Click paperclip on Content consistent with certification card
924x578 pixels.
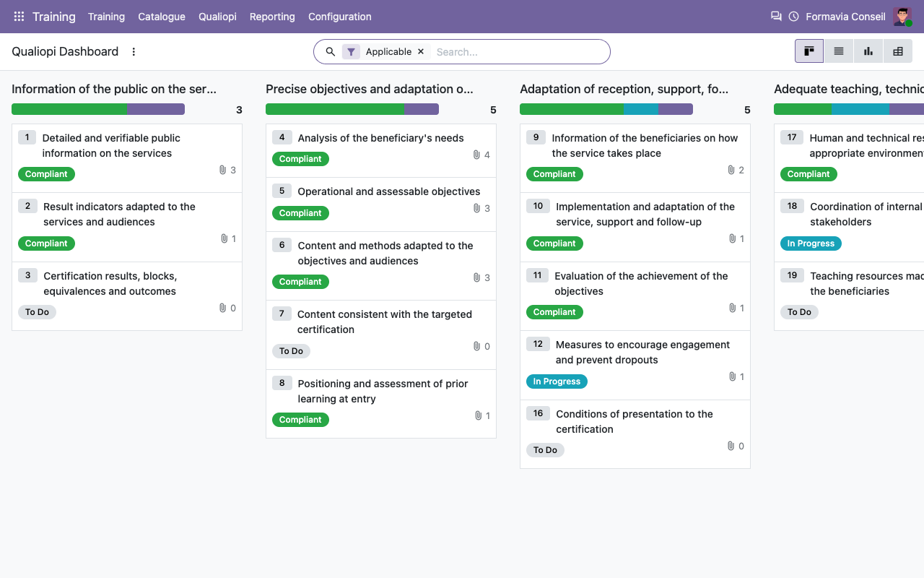(x=477, y=346)
